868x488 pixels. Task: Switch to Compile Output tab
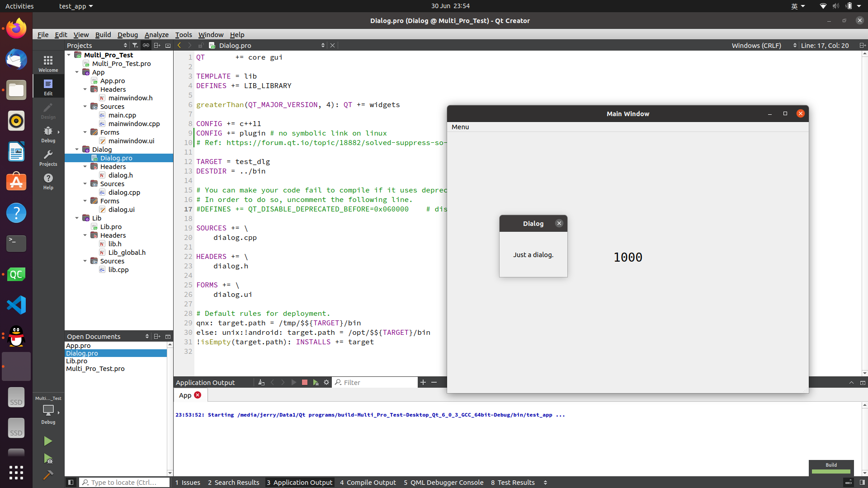[x=368, y=482]
